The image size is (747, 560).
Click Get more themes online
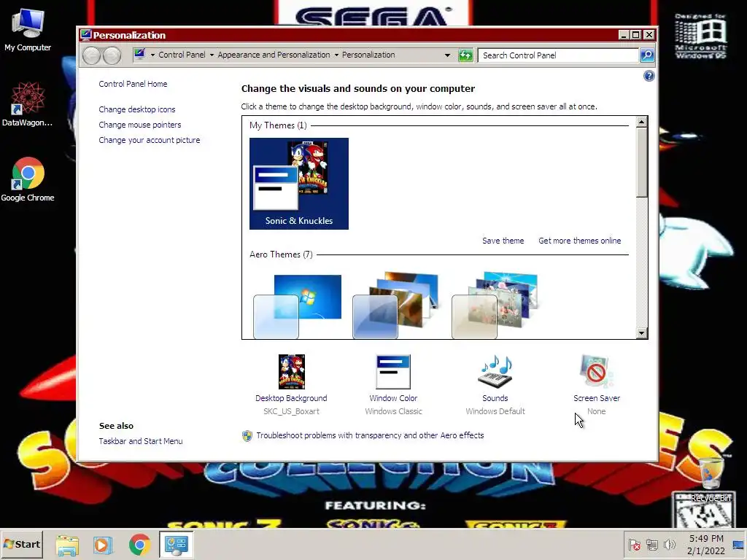coord(579,241)
